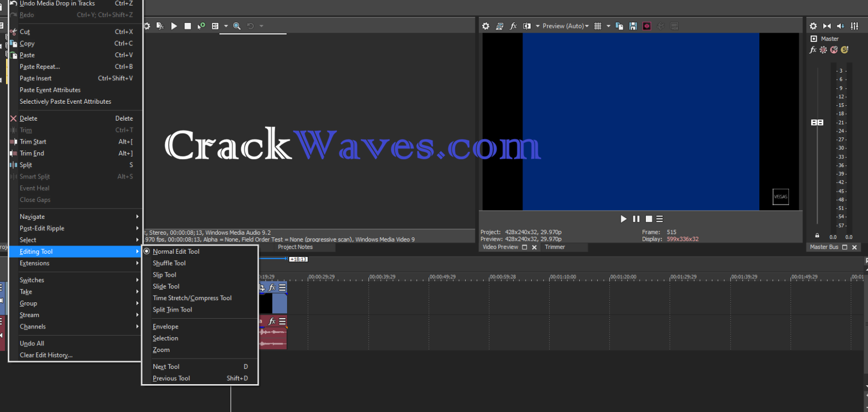Expand the Select submenu
868x412 pixels.
point(75,240)
